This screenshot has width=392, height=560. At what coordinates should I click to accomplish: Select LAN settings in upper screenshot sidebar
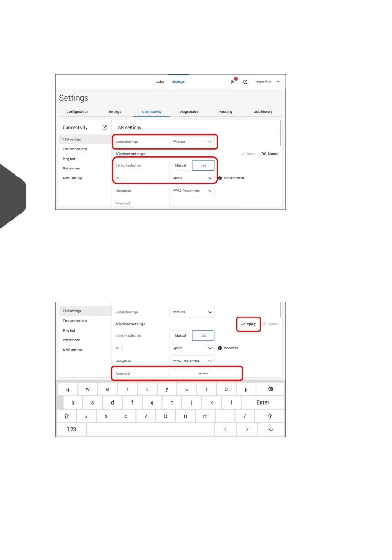[x=85, y=139]
